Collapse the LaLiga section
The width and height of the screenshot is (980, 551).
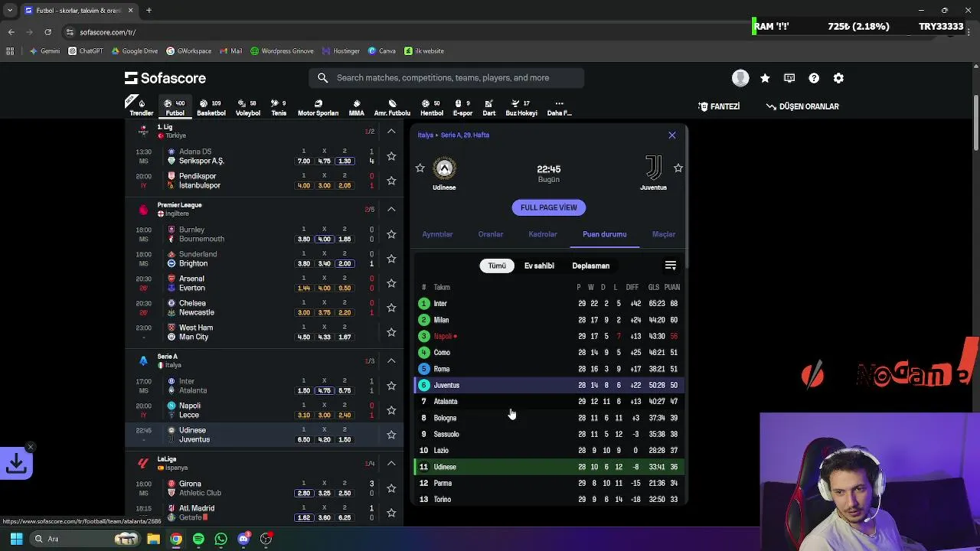click(x=391, y=463)
